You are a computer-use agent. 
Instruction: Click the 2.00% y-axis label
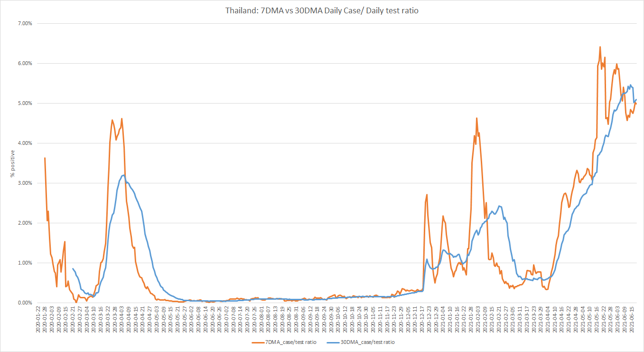point(24,223)
